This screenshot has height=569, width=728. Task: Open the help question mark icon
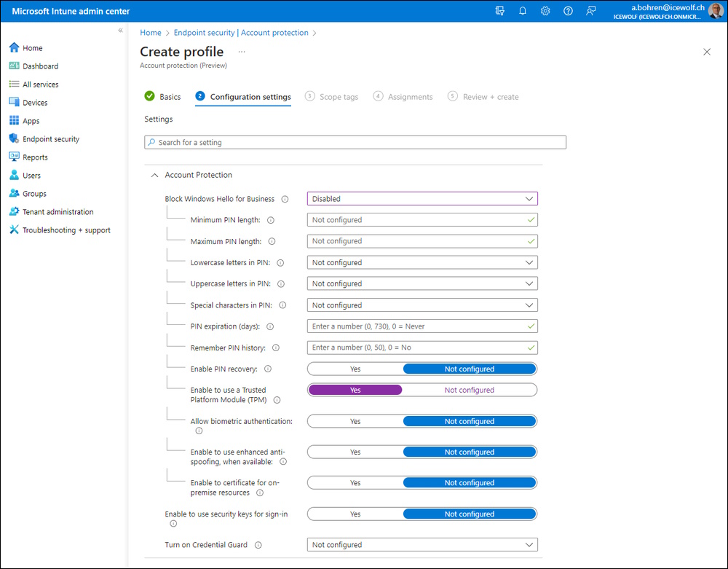click(568, 11)
